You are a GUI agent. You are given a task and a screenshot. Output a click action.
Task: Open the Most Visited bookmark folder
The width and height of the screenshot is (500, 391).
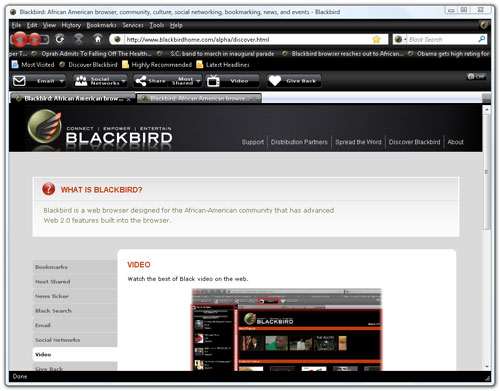coord(33,64)
